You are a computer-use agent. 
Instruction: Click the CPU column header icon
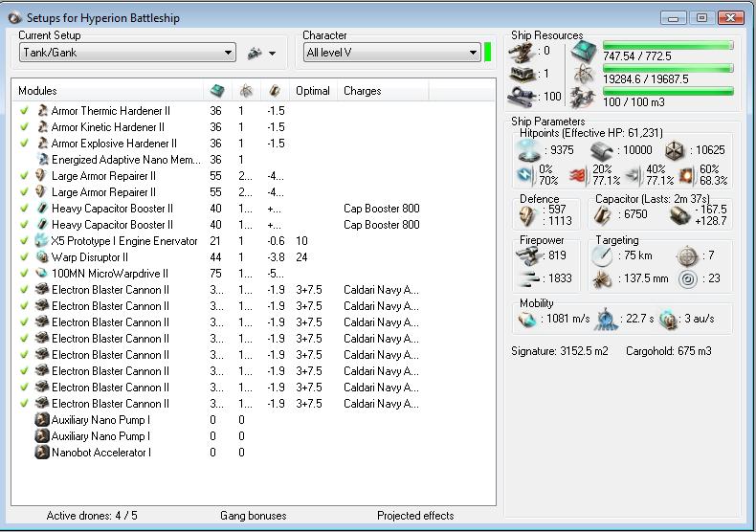tap(217, 90)
